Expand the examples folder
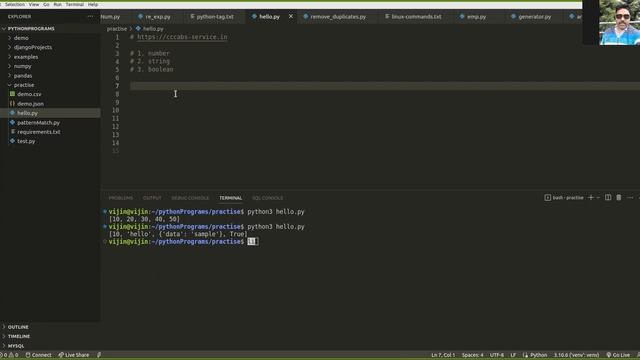This screenshot has height=360, width=640. click(26, 57)
